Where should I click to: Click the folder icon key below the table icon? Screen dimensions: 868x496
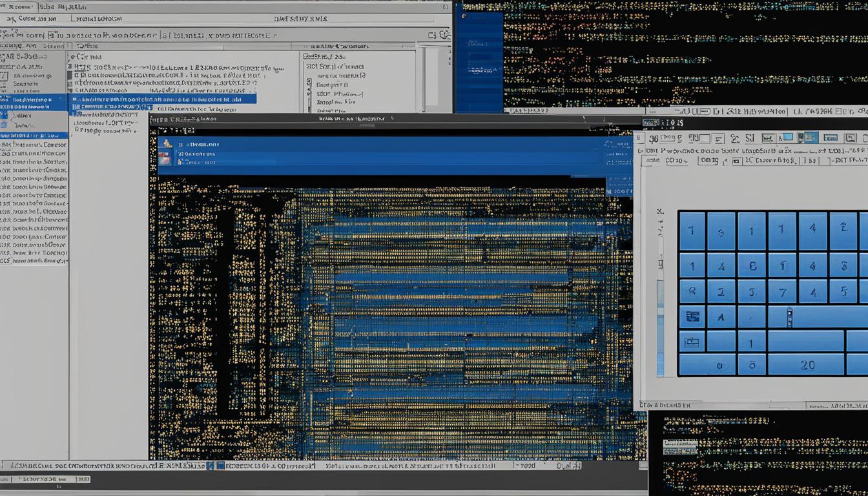pyautogui.click(x=692, y=341)
